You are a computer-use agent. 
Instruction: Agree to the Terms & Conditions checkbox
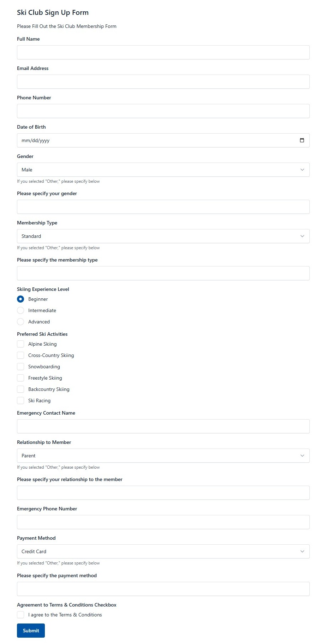click(20, 615)
